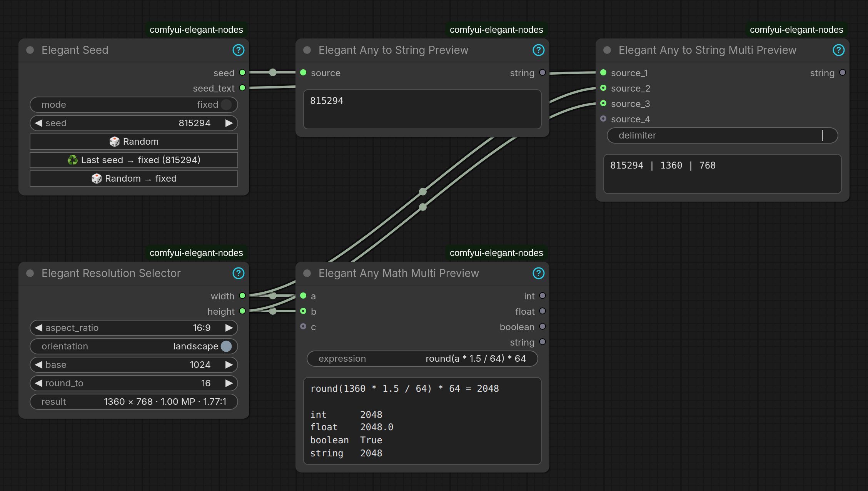The width and height of the screenshot is (868, 491).
Task: Click the seed_text output socket
Action: [242, 88]
